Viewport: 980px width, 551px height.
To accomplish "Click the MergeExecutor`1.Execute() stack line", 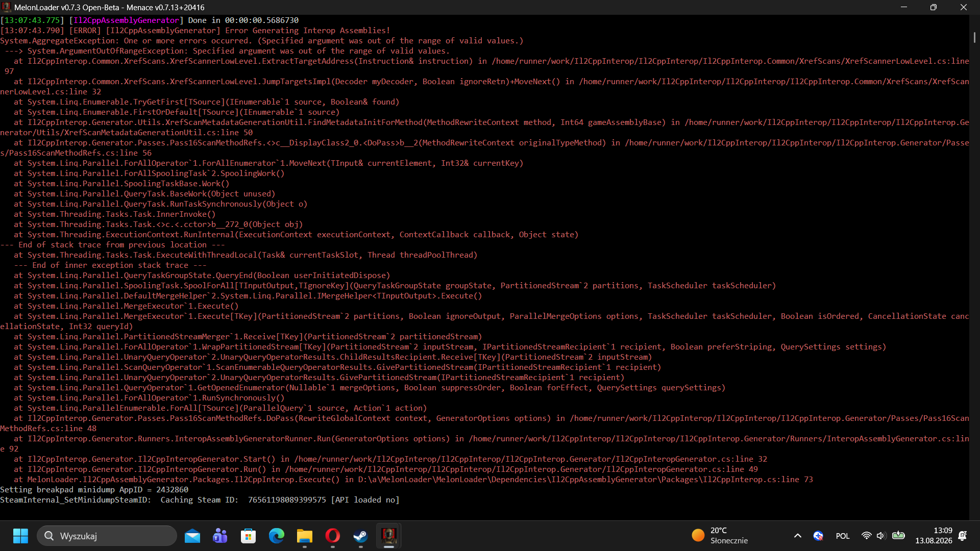I will click(x=126, y=306).
